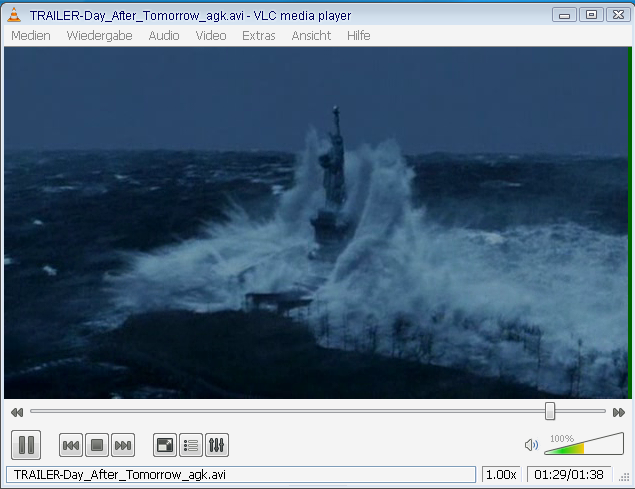The height and width of the screenshot is (489, 635).
Task: Open the Video menu
Action: tap(211, 36)
